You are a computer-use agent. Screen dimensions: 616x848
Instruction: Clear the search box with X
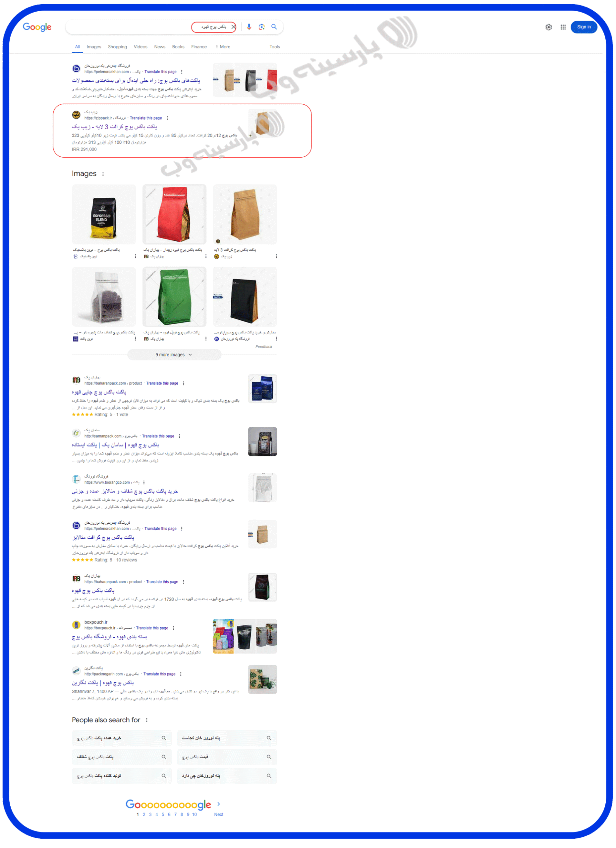(x=234, y=27)
